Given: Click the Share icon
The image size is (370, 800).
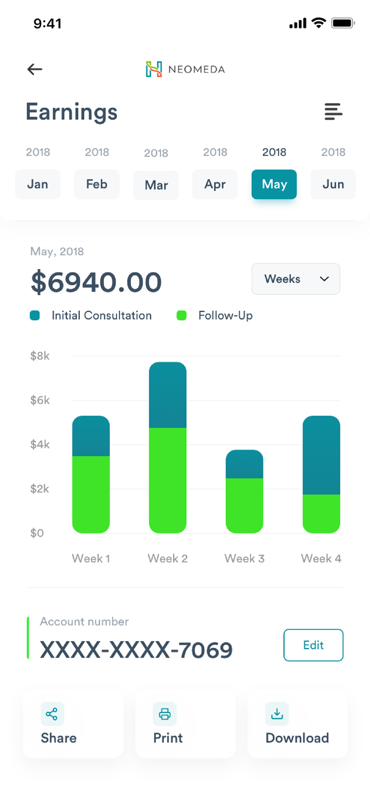Looking at the screenshot, I should 52,714.
